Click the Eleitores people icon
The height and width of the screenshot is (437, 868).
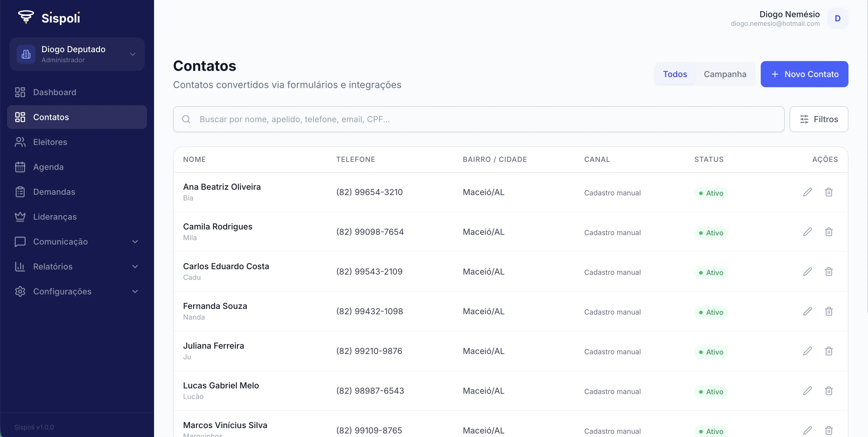(x=20, y=142)
